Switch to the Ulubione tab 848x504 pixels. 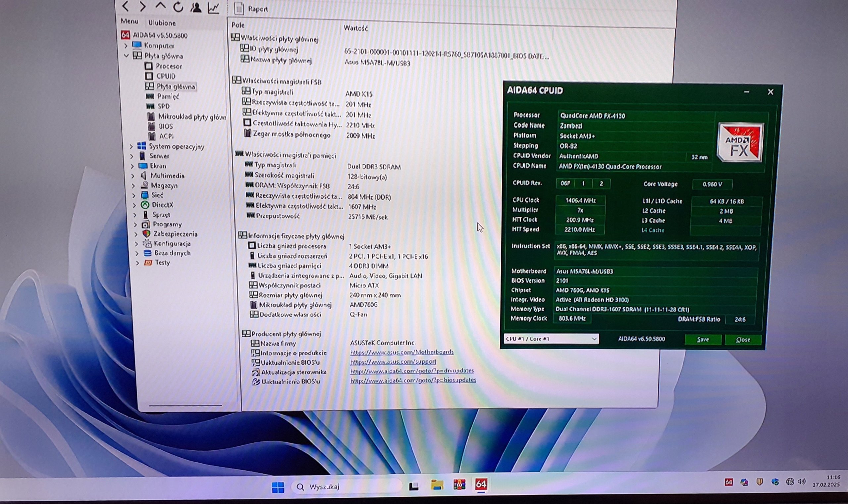click(x=162, y=23)
